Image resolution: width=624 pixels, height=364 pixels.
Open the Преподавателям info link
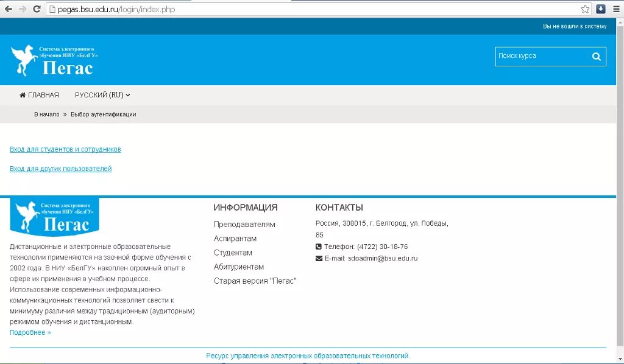(244, 225)
